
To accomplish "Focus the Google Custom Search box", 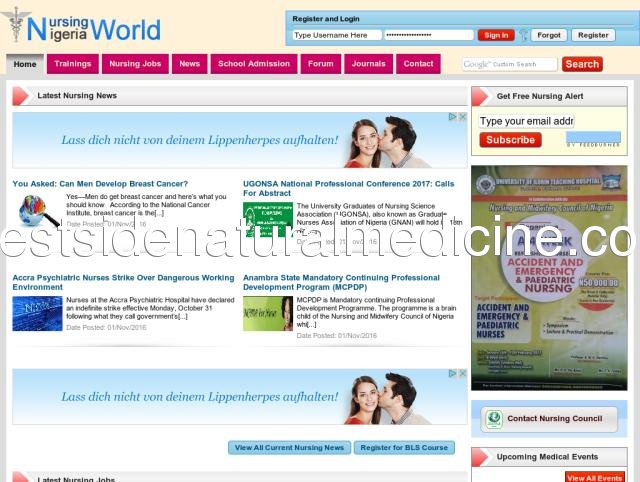I will 510,64.
